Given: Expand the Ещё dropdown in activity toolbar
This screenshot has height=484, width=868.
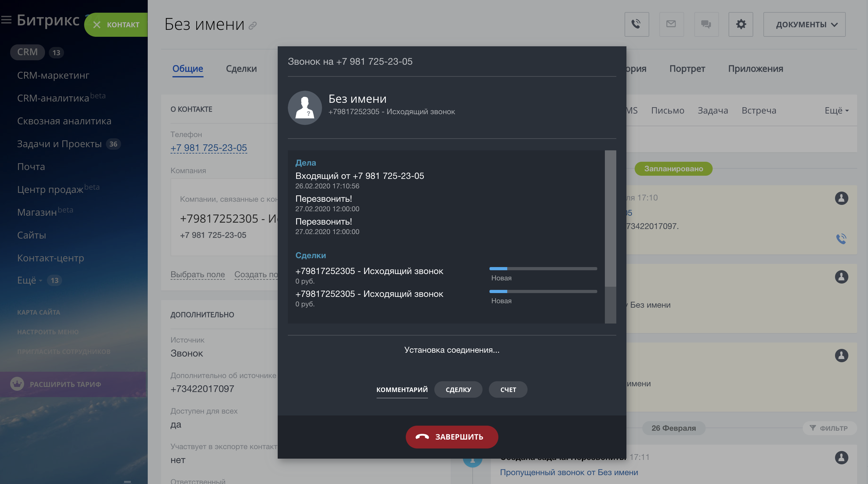Looking at the screenshot, I should point(836,111).
